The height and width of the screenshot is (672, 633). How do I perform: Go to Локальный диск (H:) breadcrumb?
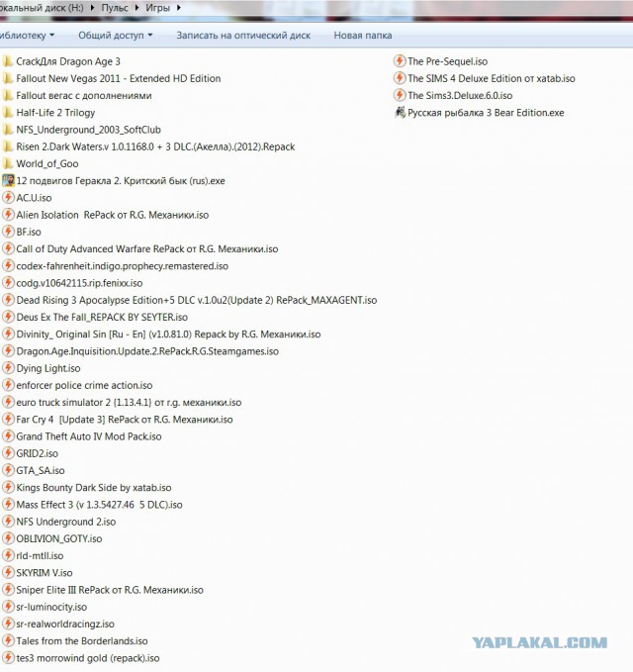(42, 7)
